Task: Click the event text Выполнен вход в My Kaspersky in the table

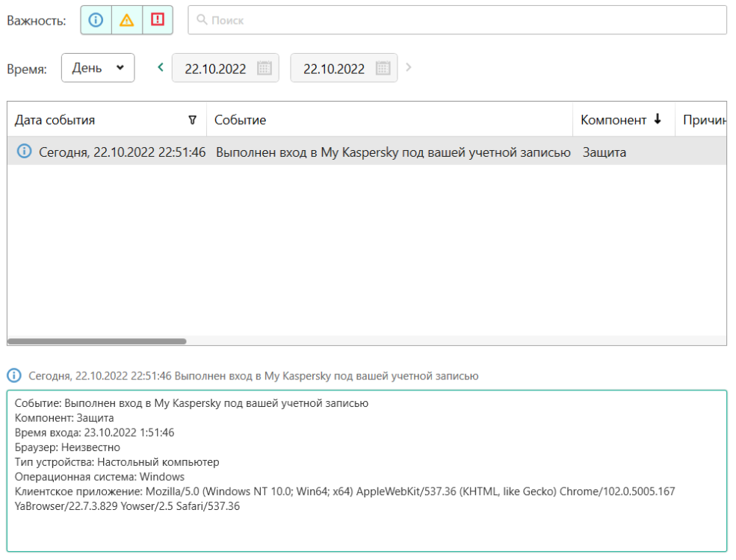Action: click(393, 152)
